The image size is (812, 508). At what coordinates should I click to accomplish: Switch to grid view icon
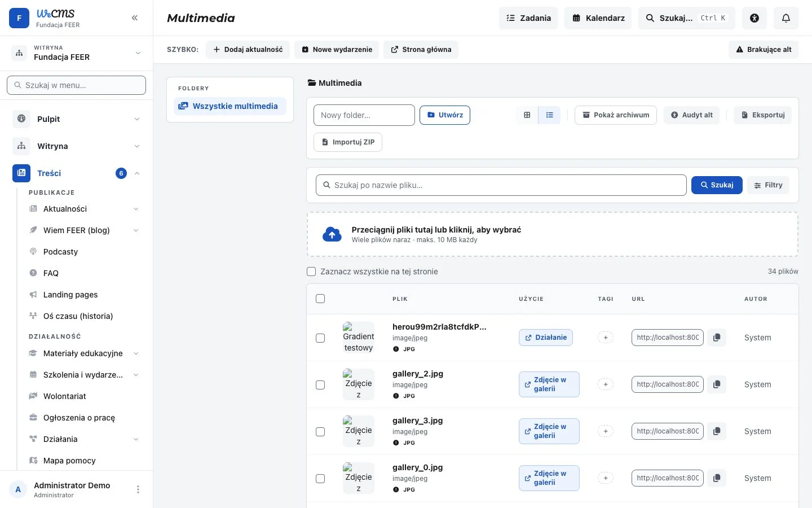[527, 115]
